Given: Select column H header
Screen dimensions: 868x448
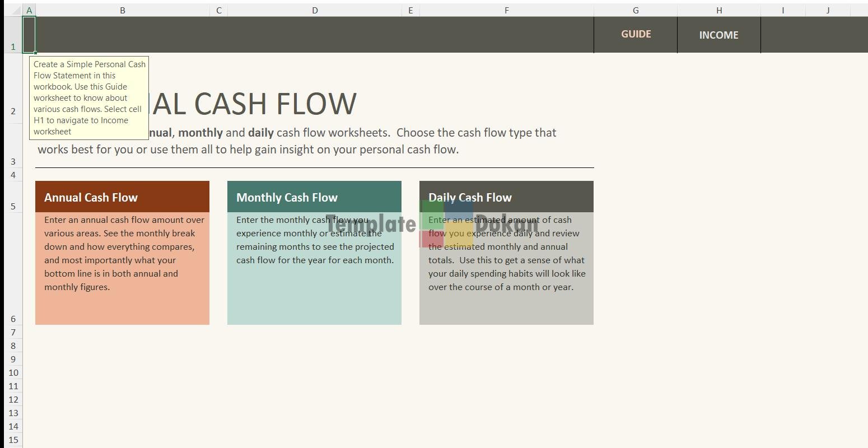Looking at the screenshot, I should click(x=718, y=10).
